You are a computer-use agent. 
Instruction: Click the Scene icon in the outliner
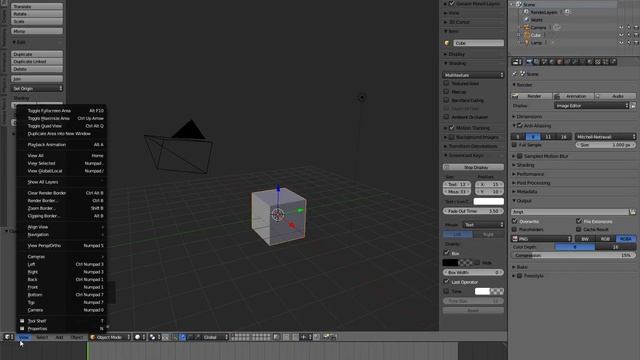(519, 4)
